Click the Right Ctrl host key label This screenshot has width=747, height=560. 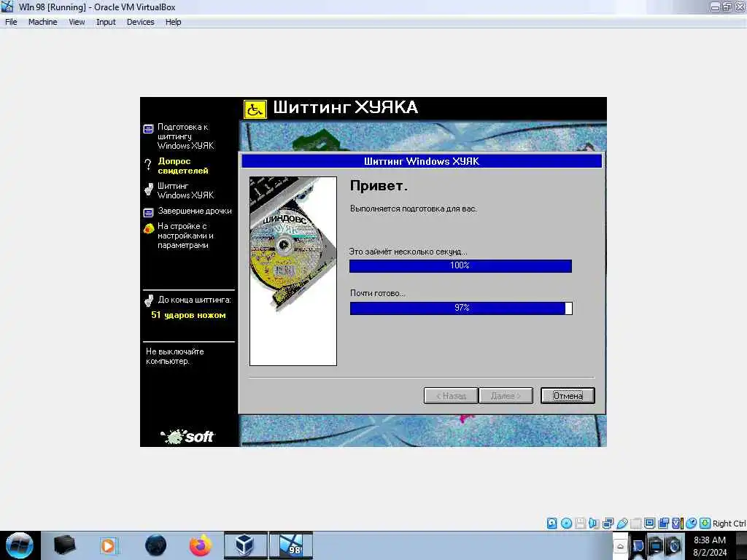pos(729,524)
